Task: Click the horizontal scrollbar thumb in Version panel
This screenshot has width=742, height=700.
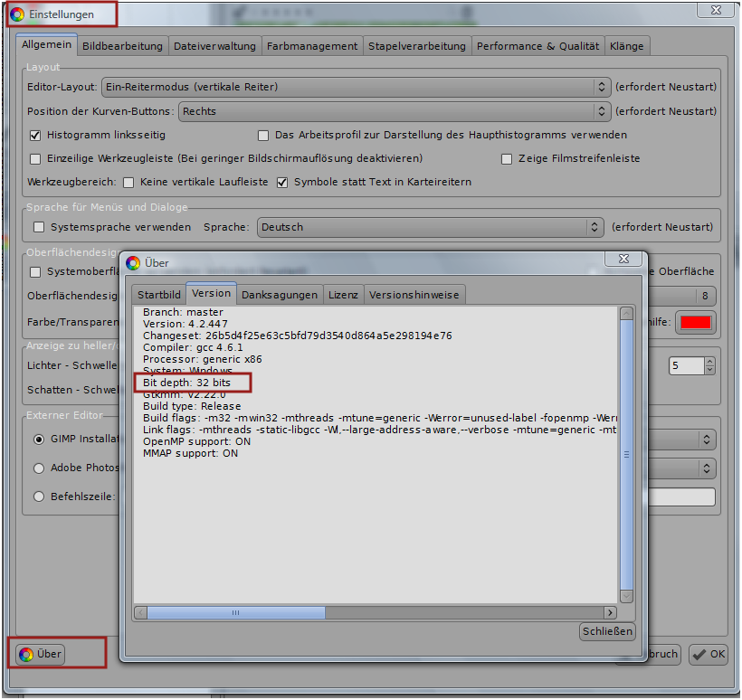Action: tap(236, 613)
